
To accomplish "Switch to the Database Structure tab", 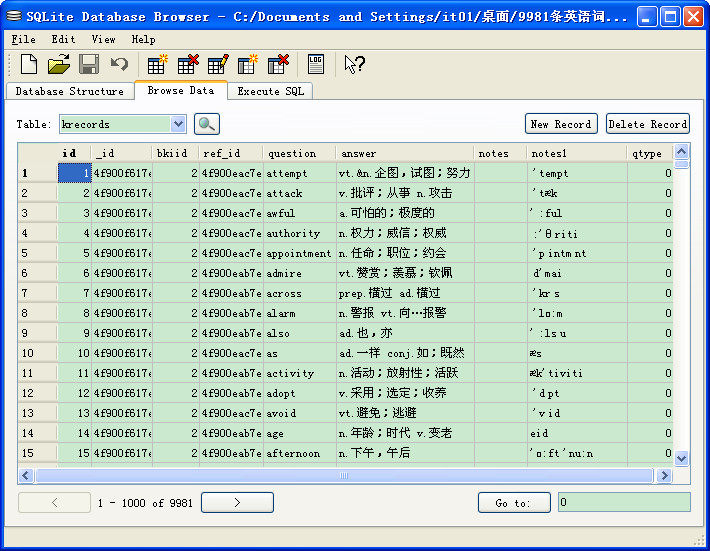I will click(x=70, y=91).
